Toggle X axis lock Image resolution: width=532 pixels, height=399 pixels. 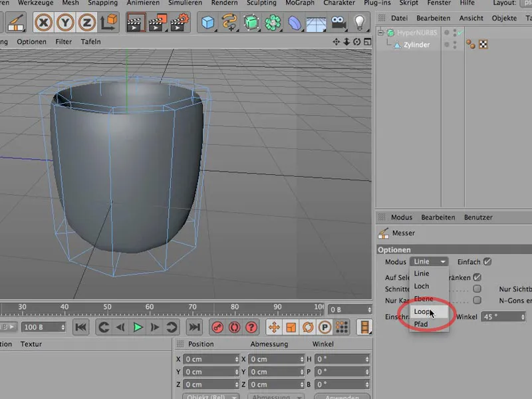[43, 23]
